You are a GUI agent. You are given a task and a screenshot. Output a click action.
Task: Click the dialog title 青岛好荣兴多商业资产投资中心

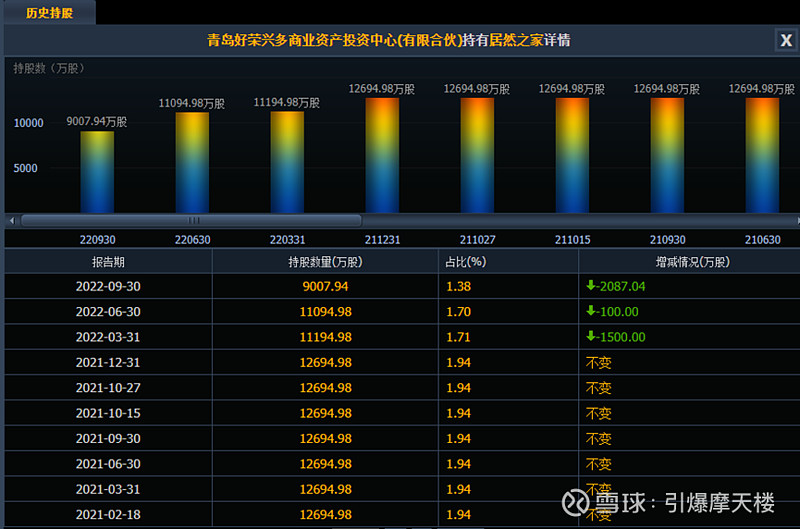pyautogui.click(x=301, y=40)
